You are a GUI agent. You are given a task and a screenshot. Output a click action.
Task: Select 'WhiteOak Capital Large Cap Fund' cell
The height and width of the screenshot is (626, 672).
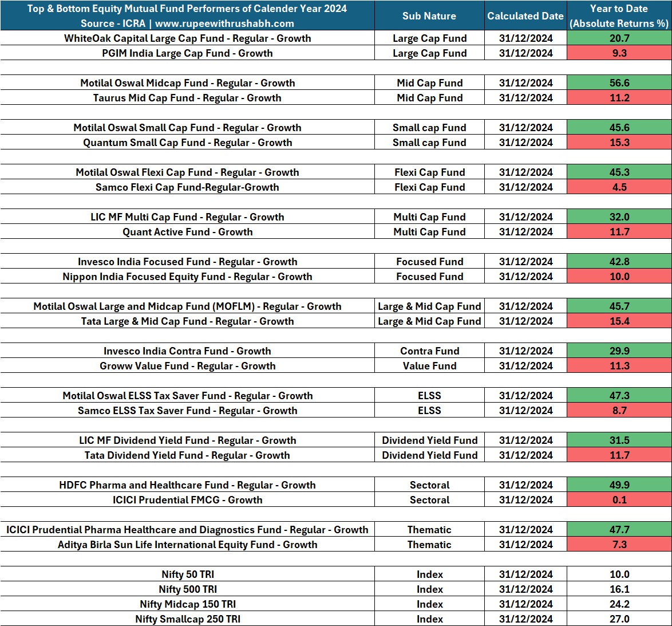[x=187, y=38]
